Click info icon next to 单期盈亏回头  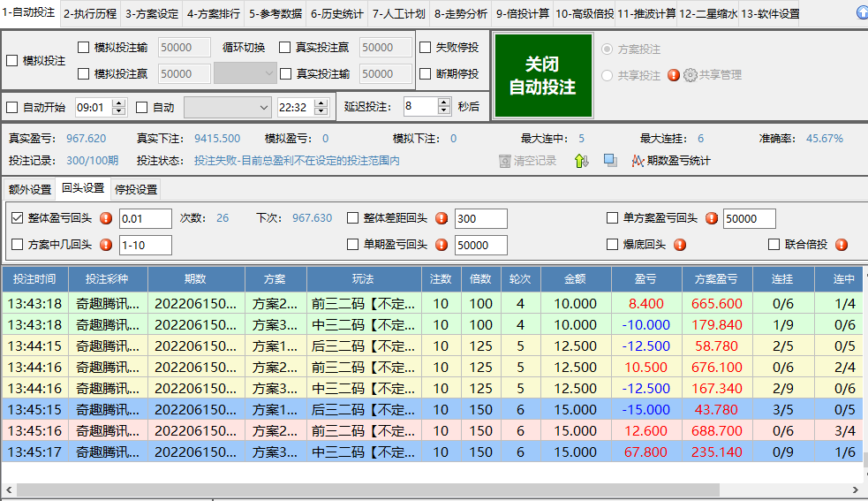(442, 245)
